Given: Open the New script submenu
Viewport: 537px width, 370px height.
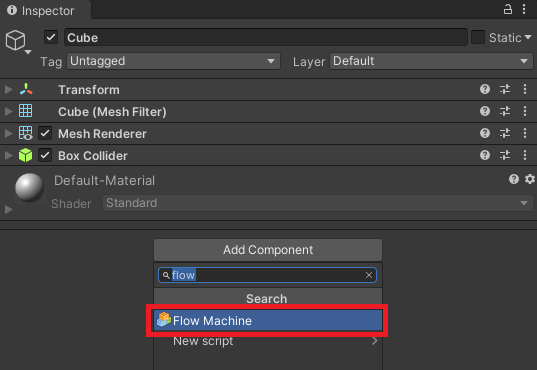Looking at the screenshot, I should pyautogui.click(x=268, y=341).
